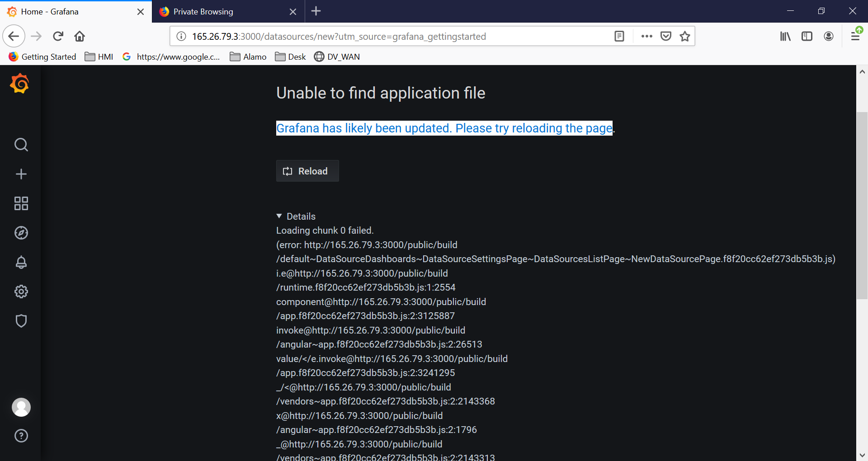The width and height of the screenshot is (868, 461).
Task: Click the Grafana logo
Action: click(x=20, y=83)
